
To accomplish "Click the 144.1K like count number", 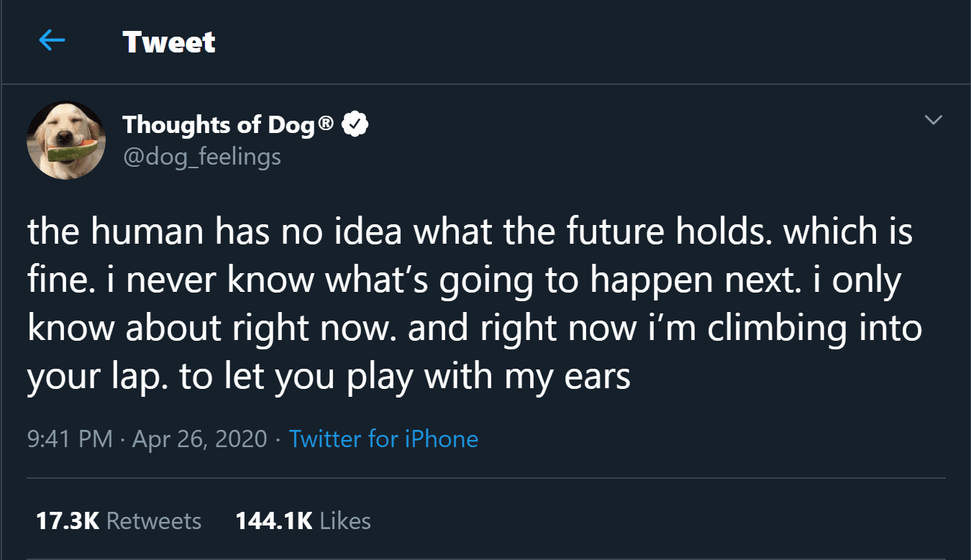I will pos(273,520).
